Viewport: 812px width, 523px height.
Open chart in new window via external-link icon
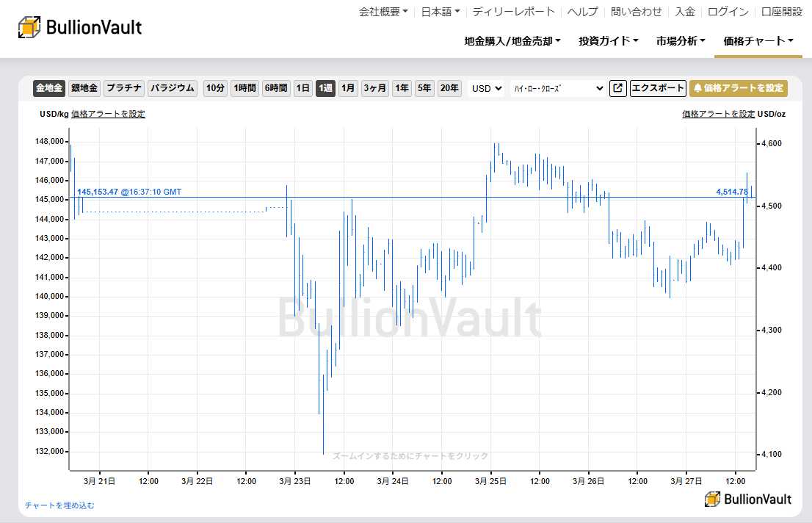coord(617,88)
